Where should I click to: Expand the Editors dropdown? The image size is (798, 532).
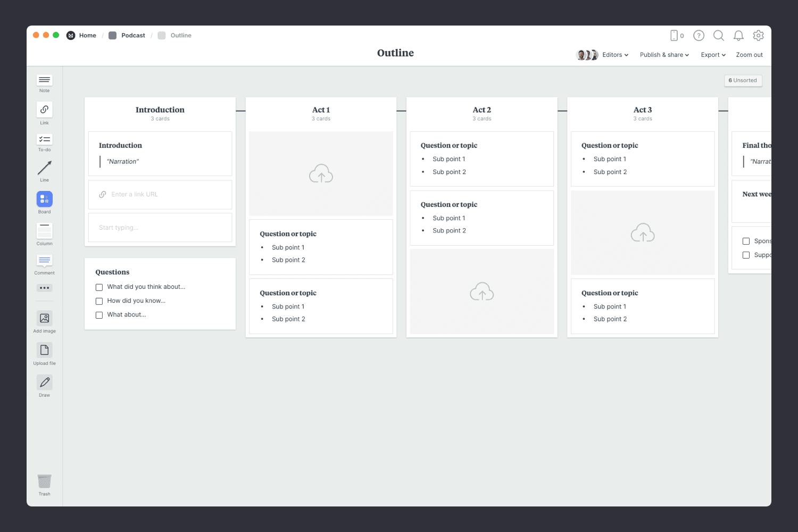(615, 55)
